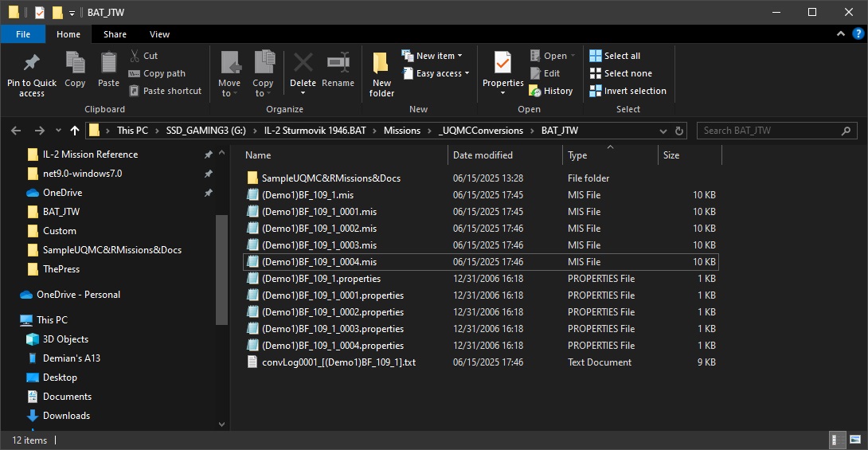868x450 pixels.
Task: Go up one folder level
Action: (x=75, y=131)
